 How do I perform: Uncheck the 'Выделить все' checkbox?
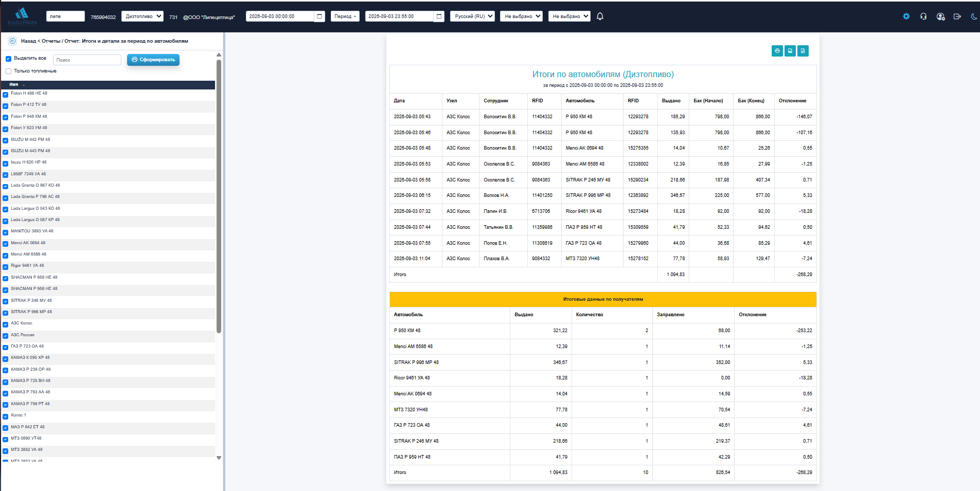click(8, 59)
